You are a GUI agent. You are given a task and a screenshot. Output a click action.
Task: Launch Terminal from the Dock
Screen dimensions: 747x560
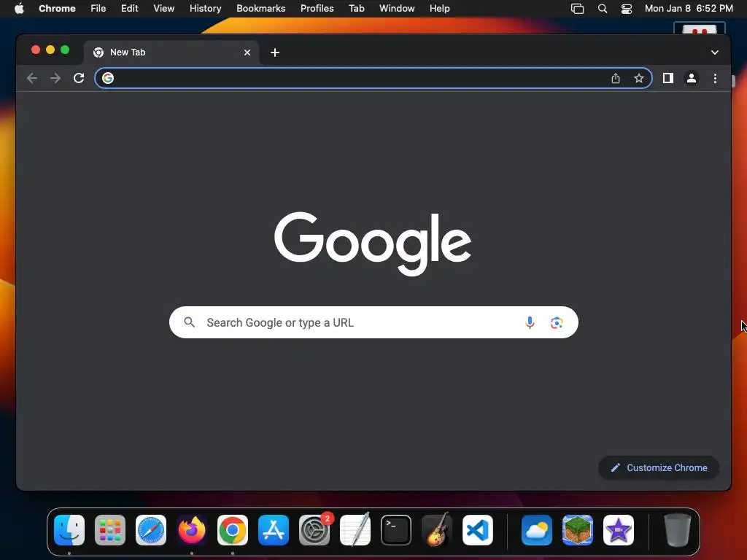pyautogui.click(x=396, y=529)
